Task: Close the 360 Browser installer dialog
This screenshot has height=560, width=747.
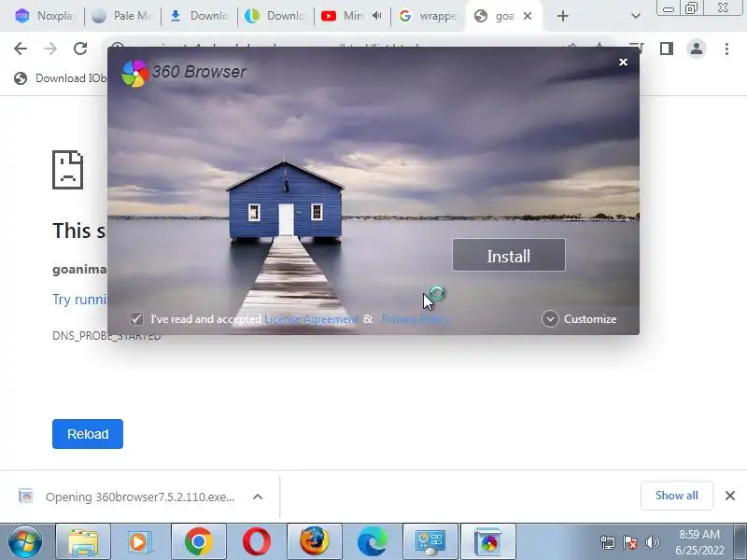Action: click(x=623, y=62)
